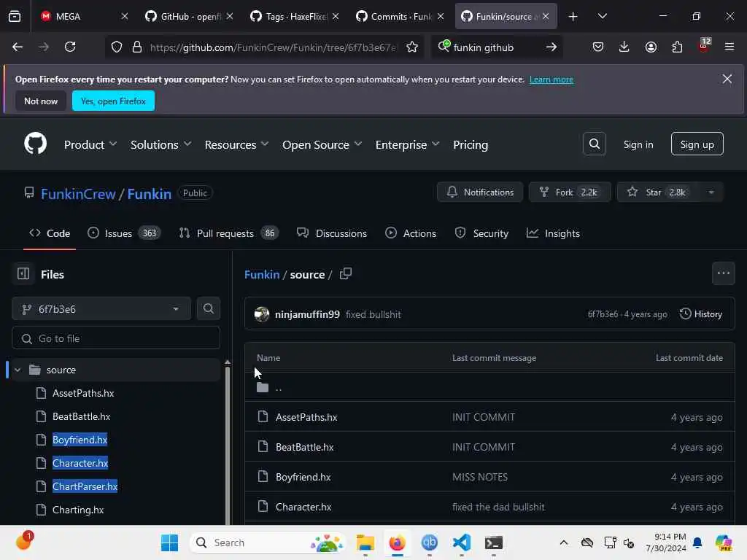
Task: Open the Windows Start menu
Action: [169, 542]
